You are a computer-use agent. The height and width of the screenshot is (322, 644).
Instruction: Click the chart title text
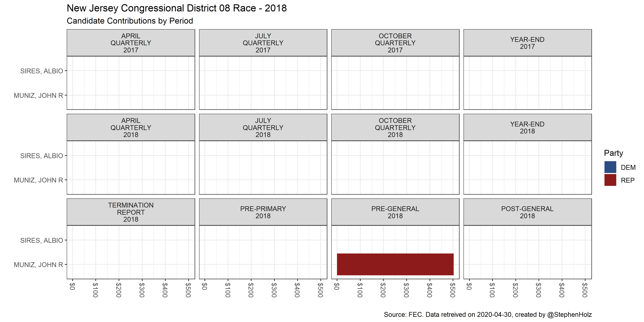point(177,8)
